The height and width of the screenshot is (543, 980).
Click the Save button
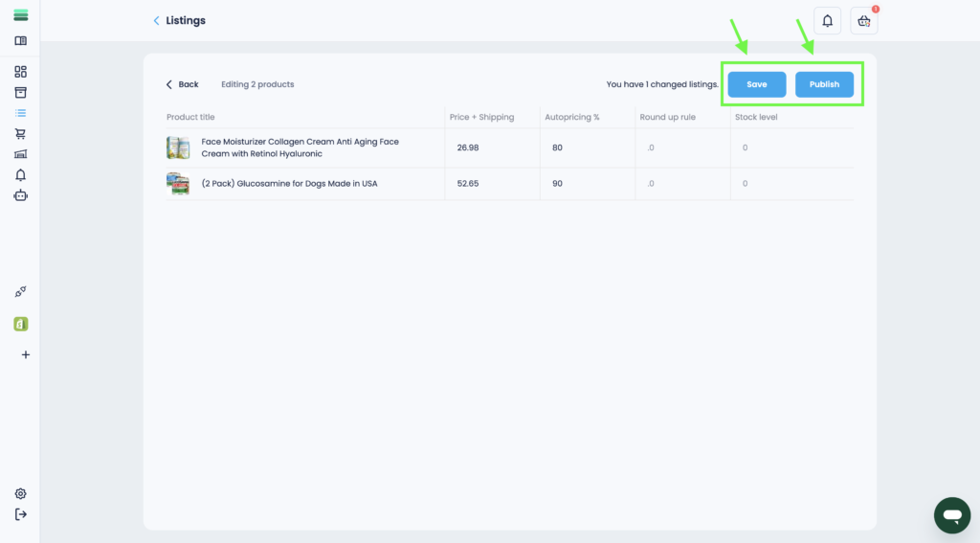coord(757,84)
